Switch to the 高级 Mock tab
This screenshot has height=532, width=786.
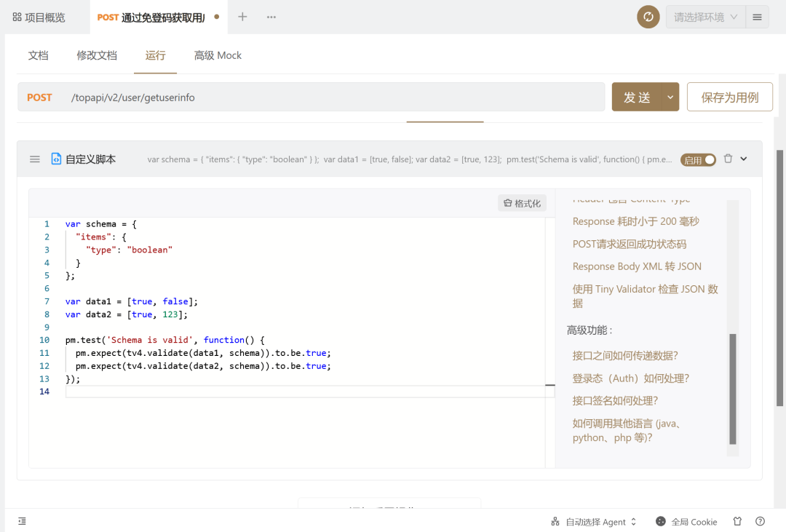tap(217, 55)
